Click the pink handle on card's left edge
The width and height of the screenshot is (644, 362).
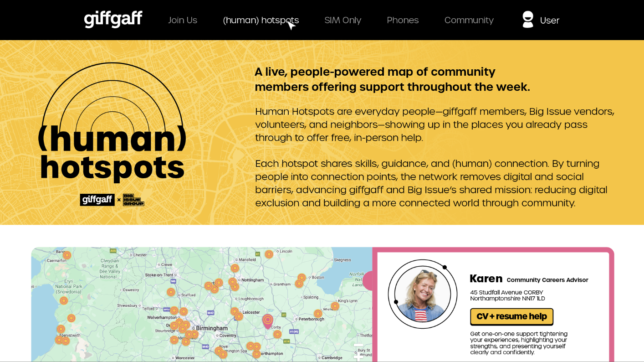click(368, 280)
